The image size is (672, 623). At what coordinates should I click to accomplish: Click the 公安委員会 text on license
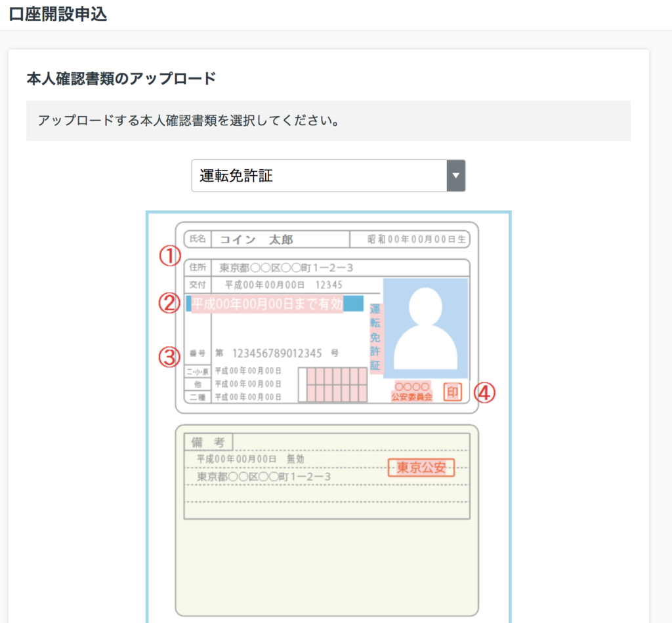[411, 397]
